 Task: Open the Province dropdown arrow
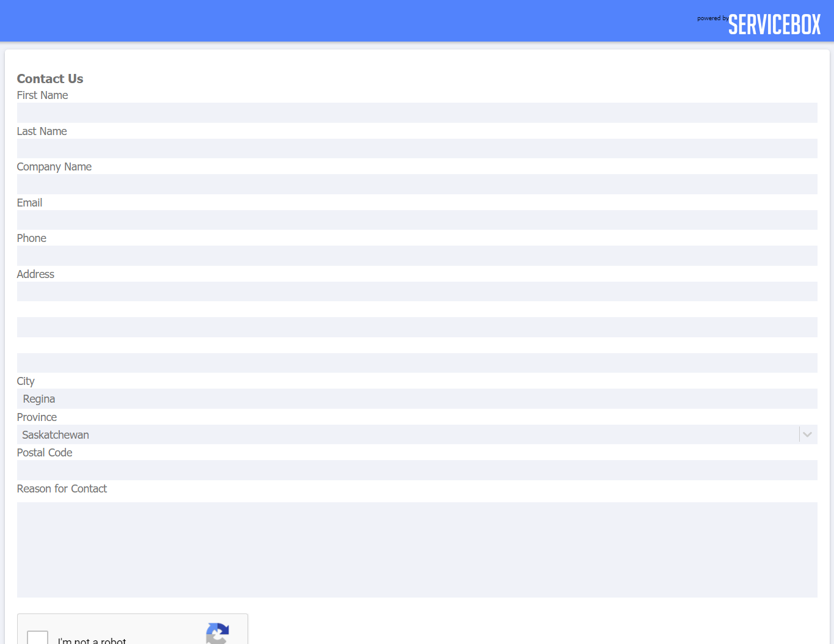(x=807, y=434)
